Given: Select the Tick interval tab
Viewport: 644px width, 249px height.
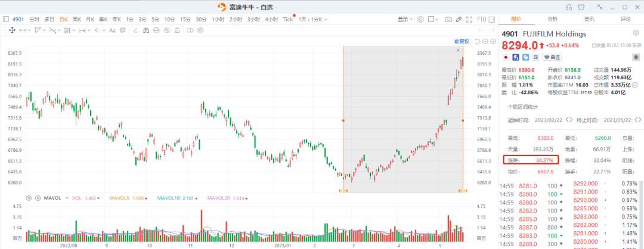Looking at the screenshot, I should [288, 19].
